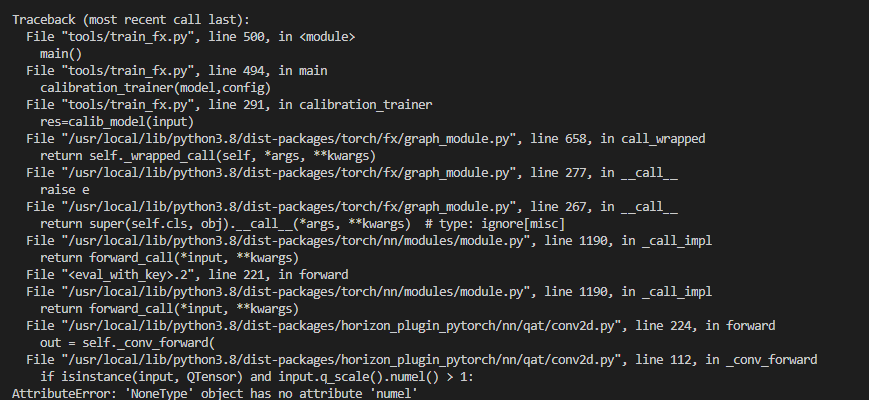Open the graph_module.py line 658 file path

pyautogui.click(x=289, y=139)
